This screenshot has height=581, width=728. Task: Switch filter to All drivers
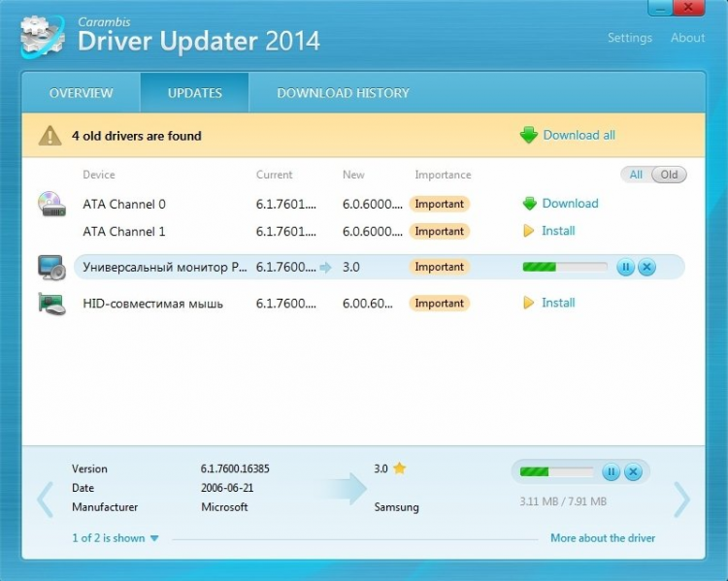636,175
